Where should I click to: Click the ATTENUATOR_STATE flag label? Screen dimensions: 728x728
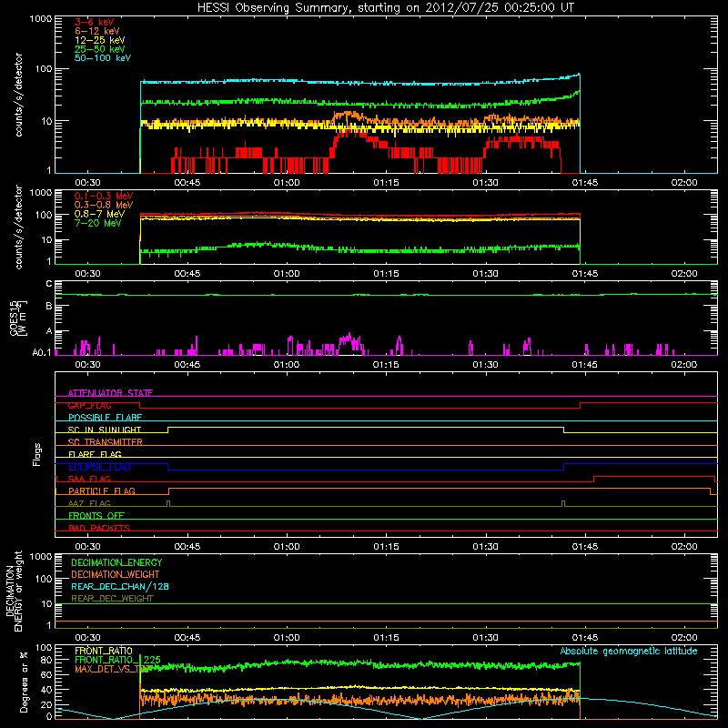110,393
